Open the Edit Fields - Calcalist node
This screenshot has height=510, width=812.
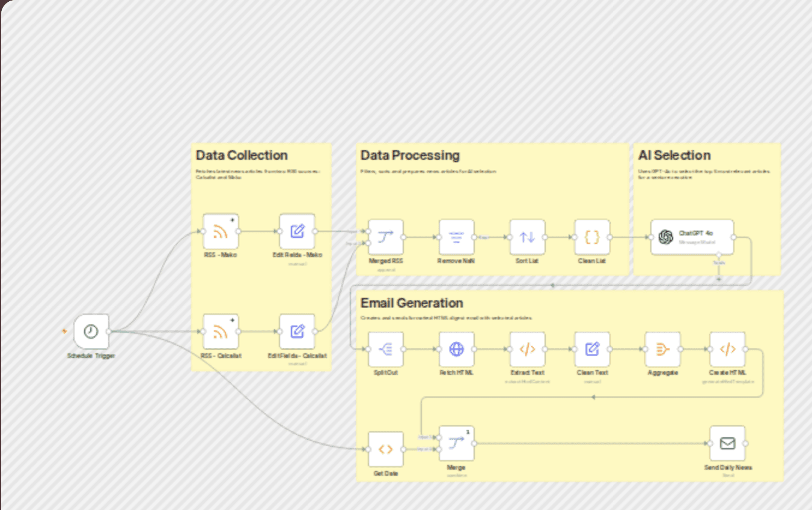coord(297,332)
